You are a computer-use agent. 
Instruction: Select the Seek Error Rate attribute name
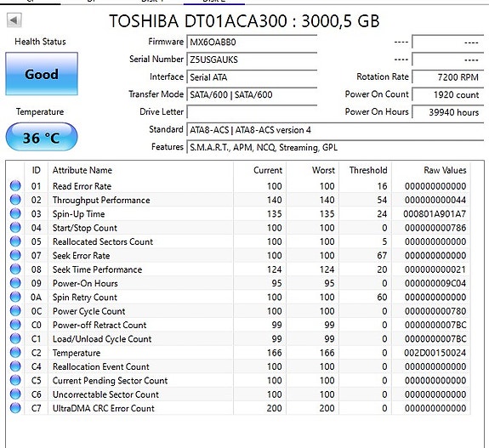[x=82, y=256]
